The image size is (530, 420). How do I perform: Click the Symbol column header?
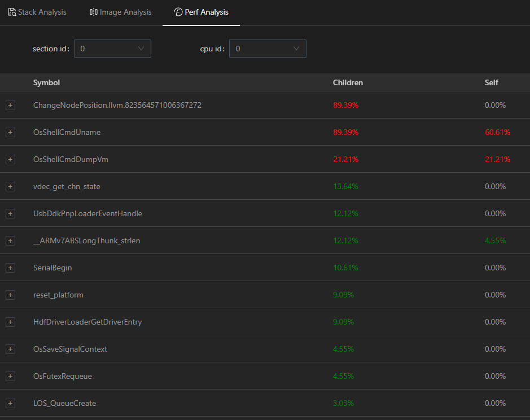[x=46, y=82]
